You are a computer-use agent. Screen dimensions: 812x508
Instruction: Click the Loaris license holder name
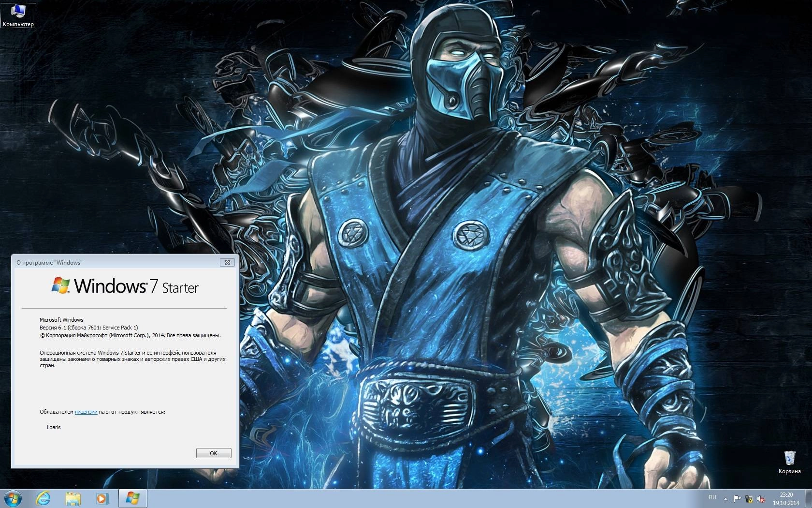click(54, 427)
